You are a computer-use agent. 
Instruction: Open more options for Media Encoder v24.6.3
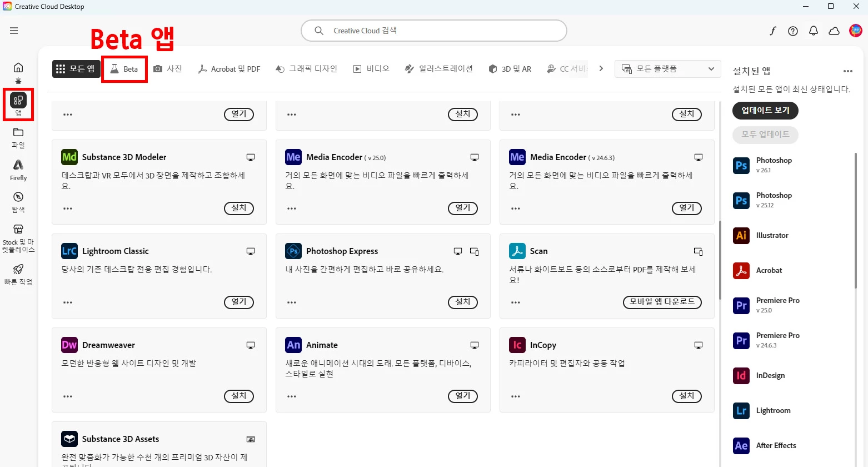[516, 208]
